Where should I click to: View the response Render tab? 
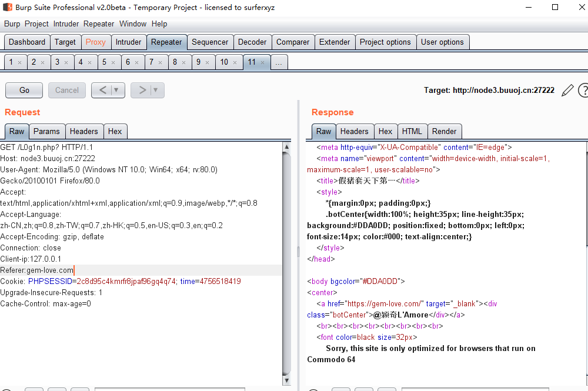point(444,132)
